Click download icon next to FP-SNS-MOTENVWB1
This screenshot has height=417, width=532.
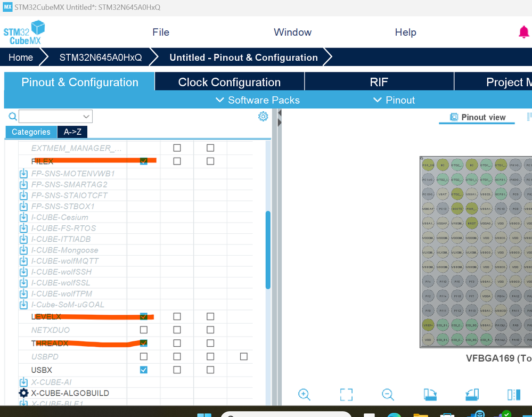point(23,174)
